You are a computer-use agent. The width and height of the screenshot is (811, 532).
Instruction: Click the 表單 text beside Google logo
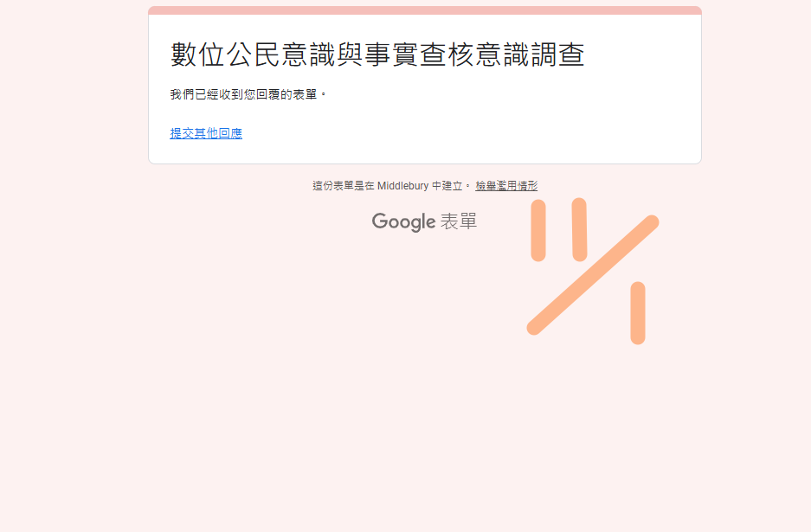tap(459, 221)
